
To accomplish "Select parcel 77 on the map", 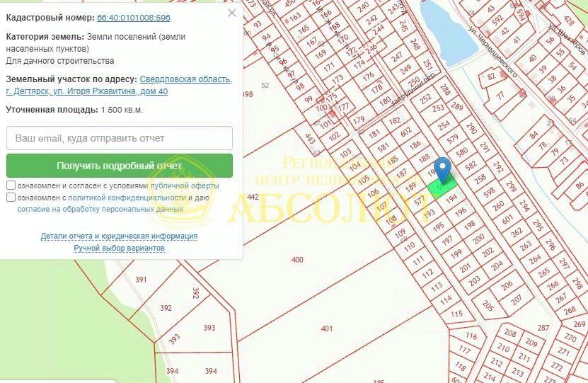I will click(x=501, y=96).
